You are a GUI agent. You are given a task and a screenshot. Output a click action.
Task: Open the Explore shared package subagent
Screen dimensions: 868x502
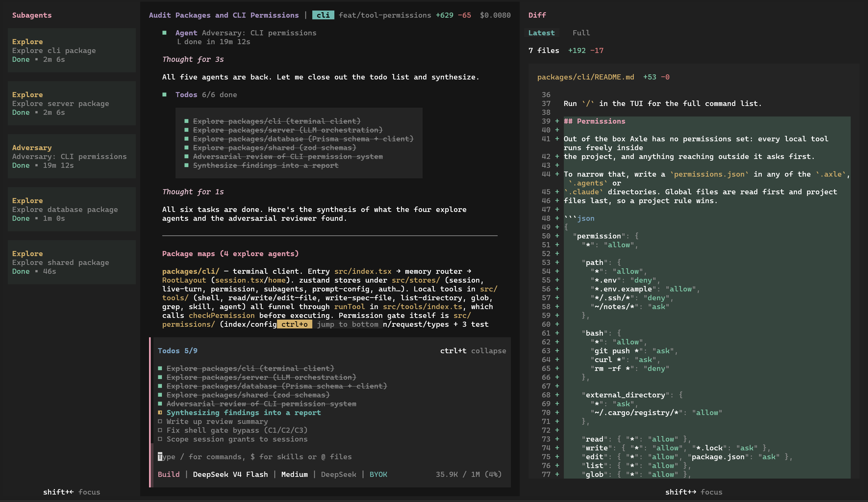[72, 263]
